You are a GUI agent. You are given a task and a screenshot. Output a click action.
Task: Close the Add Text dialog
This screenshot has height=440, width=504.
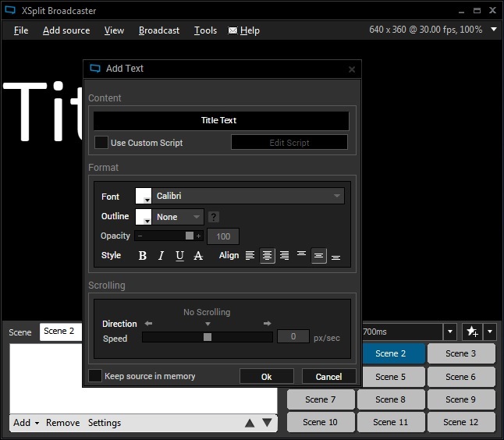click(x=352, y=69)
